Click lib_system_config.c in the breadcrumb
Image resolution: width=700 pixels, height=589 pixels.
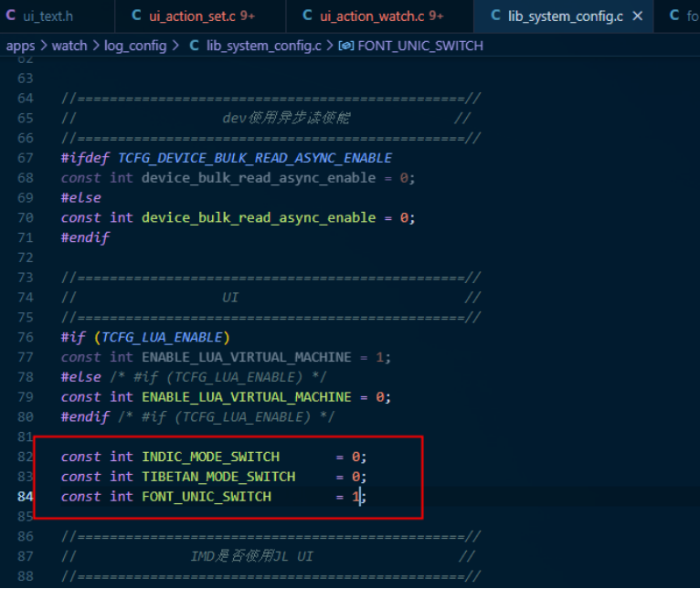[263, 46]
